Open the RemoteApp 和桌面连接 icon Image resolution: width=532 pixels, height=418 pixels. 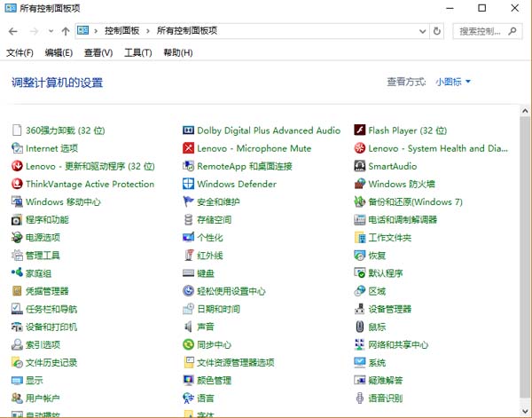[x=188, y=166]
